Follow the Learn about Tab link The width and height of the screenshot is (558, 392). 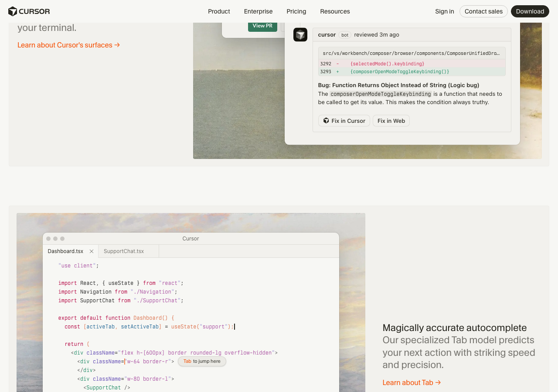pos(412,382)
